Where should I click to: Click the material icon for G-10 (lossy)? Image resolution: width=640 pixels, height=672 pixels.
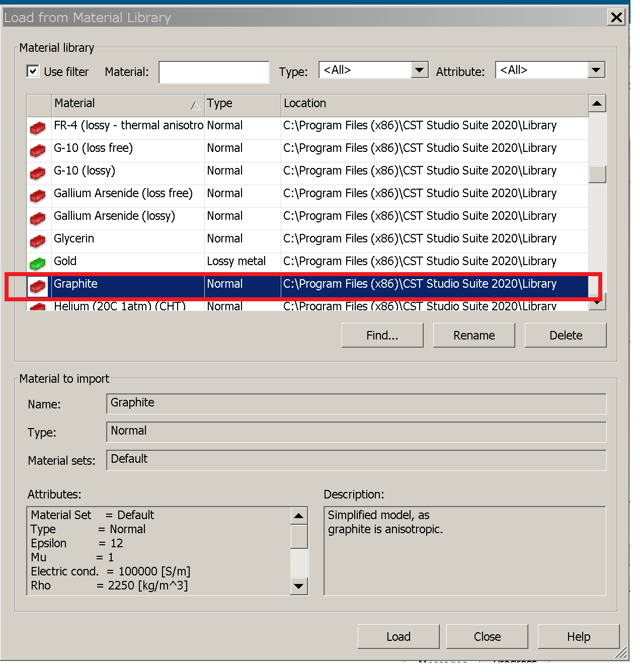(x=38, y=173)
